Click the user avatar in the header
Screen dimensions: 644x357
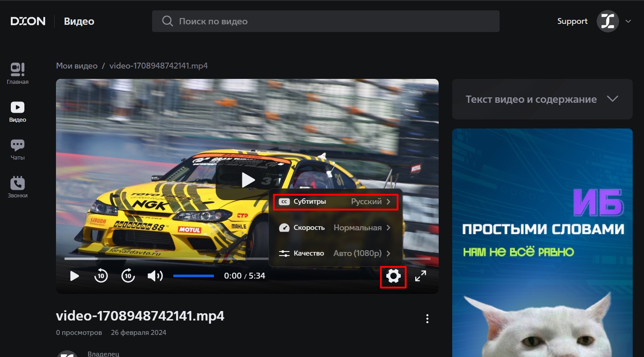point(607,21)
